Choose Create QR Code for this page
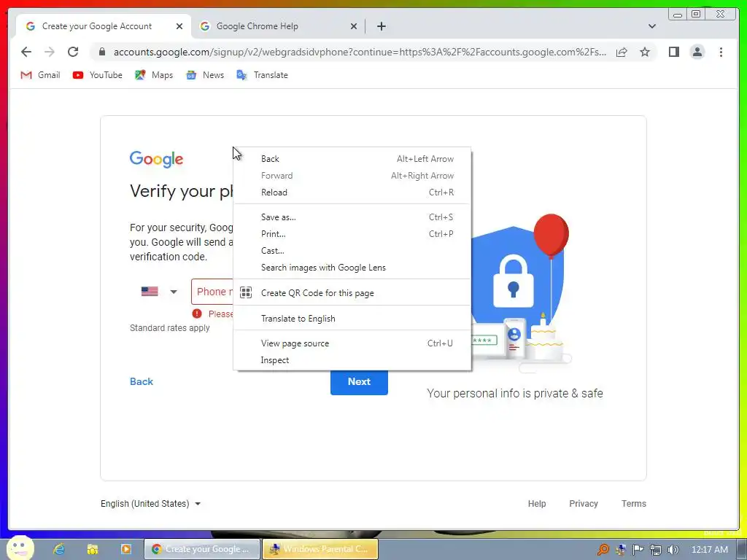The width and height of the screenshot is (747, 560). click(x=352, y=293)
